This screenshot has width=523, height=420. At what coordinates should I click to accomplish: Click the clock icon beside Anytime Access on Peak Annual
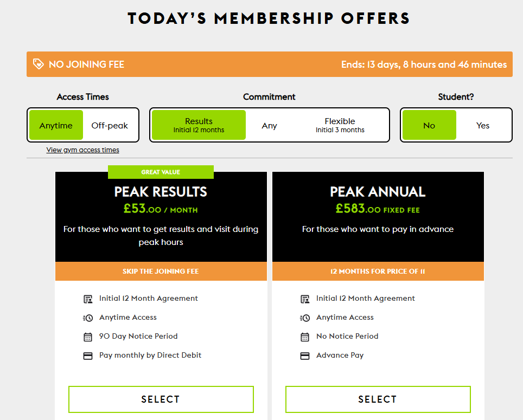click(305, 317)
